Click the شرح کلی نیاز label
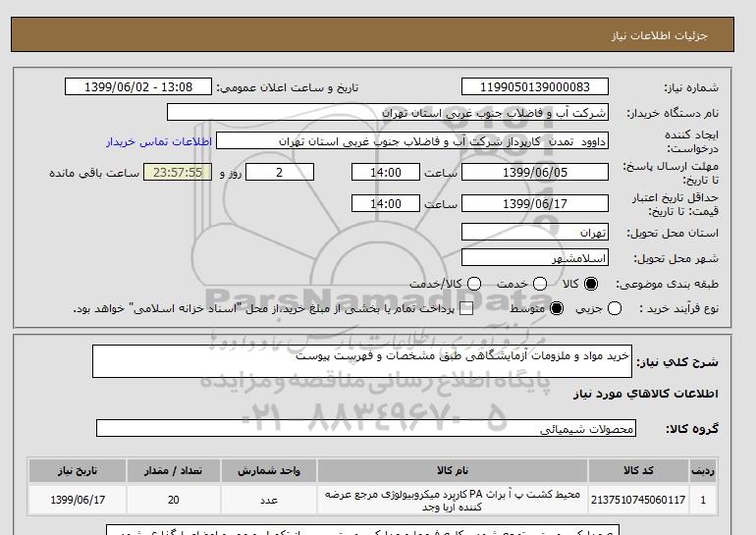The image size is (756, 535). pos(677,362)
